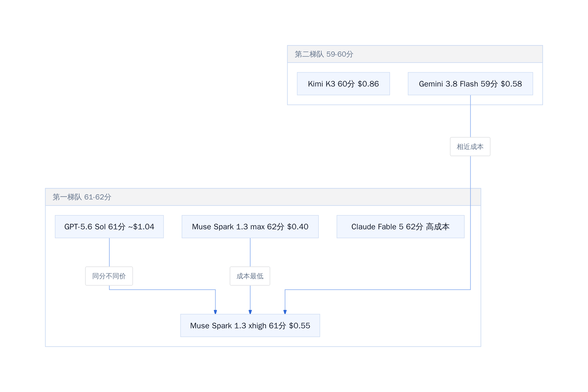Viewport: 588px width, 392px height.
Task: Select the 第二梯队 59-60分 group header
Action: [x=415, y=54]
